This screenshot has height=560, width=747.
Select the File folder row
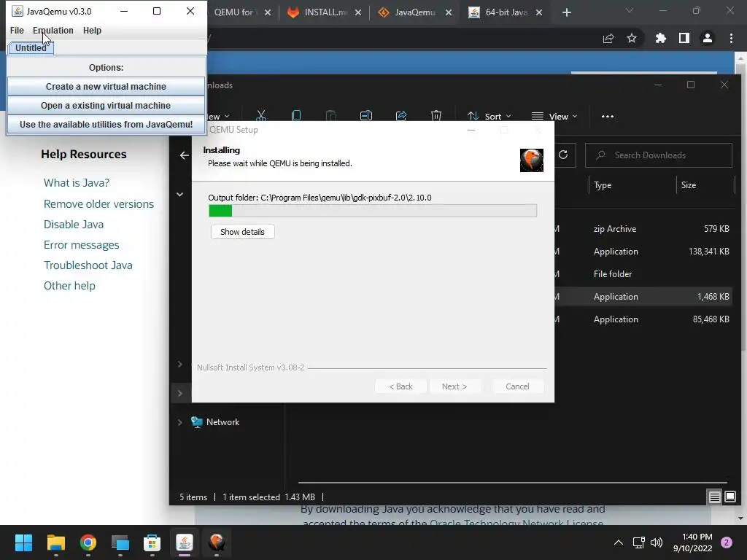point(645,274)
